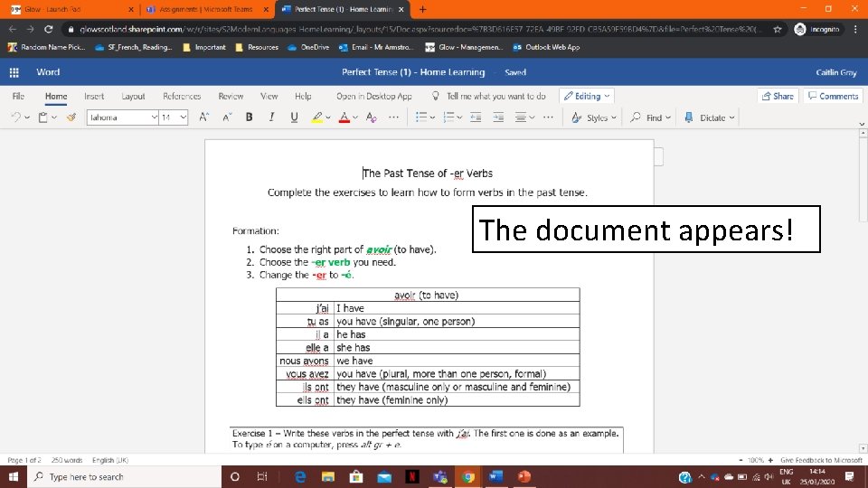868x488 pixels.
Task: Collapse the ribbon chevron
Action: click(862, 124)
